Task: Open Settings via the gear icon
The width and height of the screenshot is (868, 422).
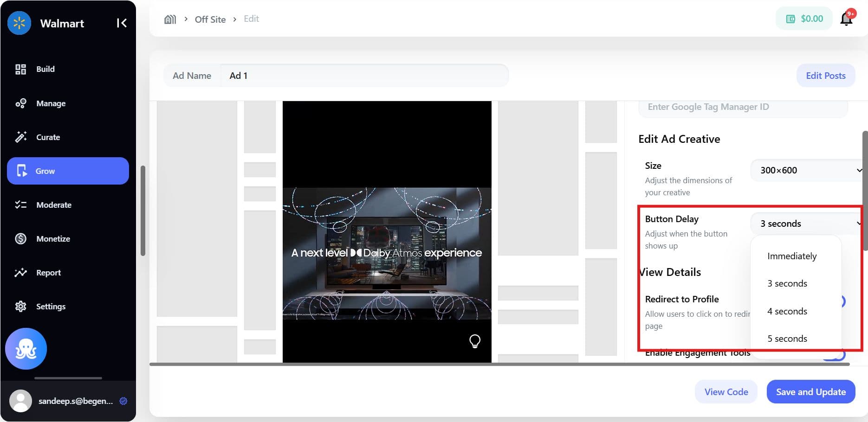Action: [x=20, y=307]
